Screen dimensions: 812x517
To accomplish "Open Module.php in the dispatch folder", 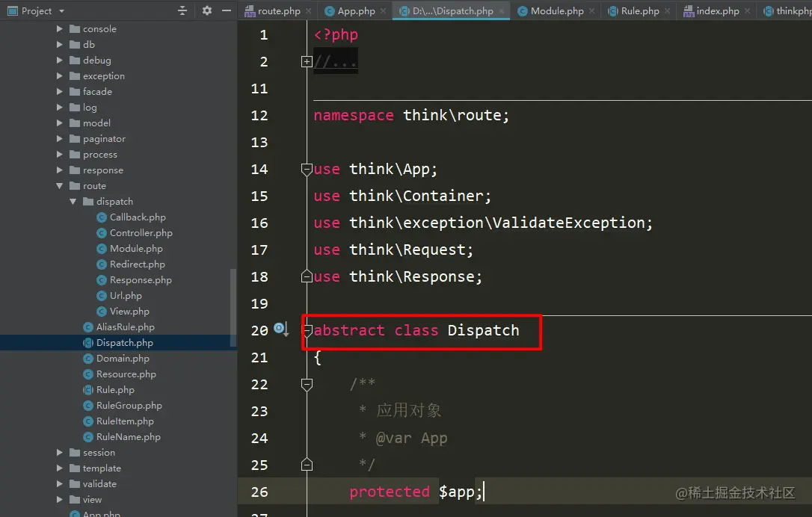I will pos(136,248).
